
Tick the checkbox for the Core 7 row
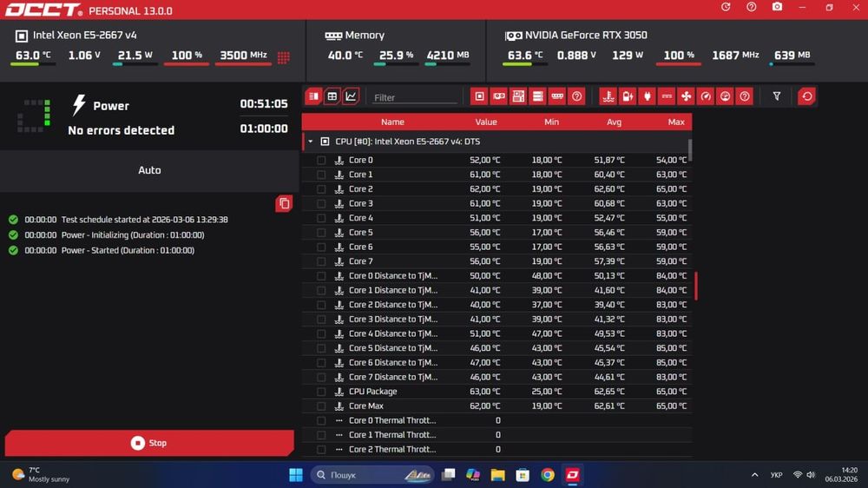tap(321, 260)
